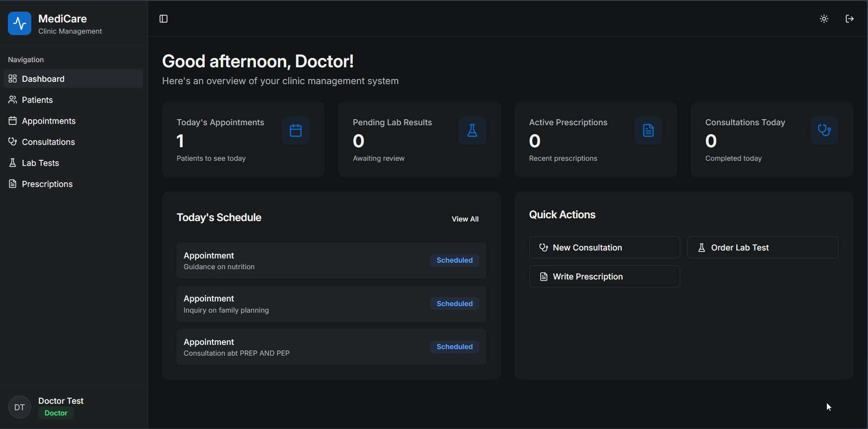Viewport: 868px width, 429px height.
Task: Click the Write Prescription button
Action: [x=604, y=277]
